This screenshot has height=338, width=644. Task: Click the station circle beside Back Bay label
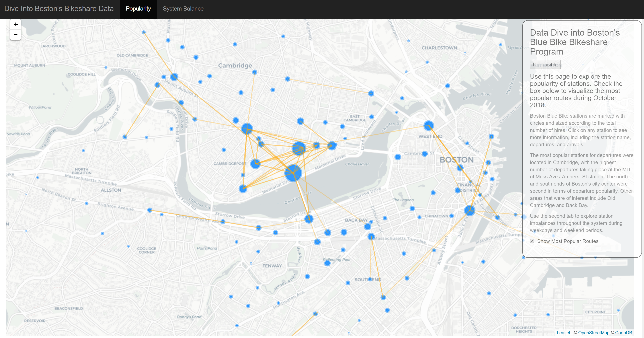(x=367, y=227)
